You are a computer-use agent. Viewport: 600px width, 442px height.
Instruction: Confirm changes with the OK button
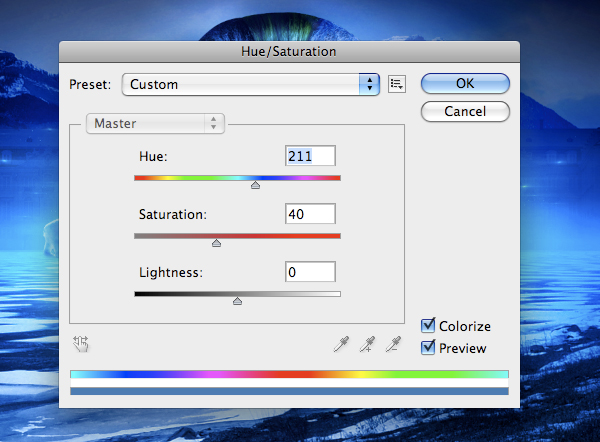point(465,83)
